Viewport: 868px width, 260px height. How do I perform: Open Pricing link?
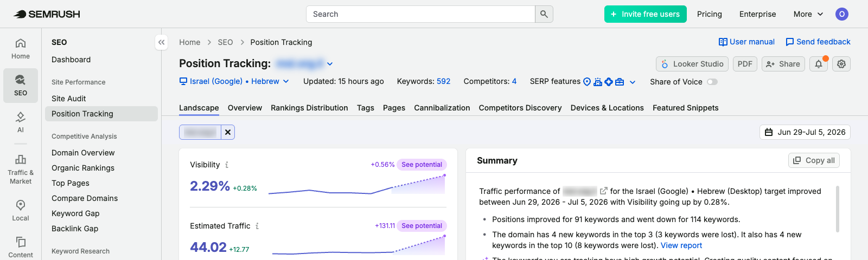710,14
